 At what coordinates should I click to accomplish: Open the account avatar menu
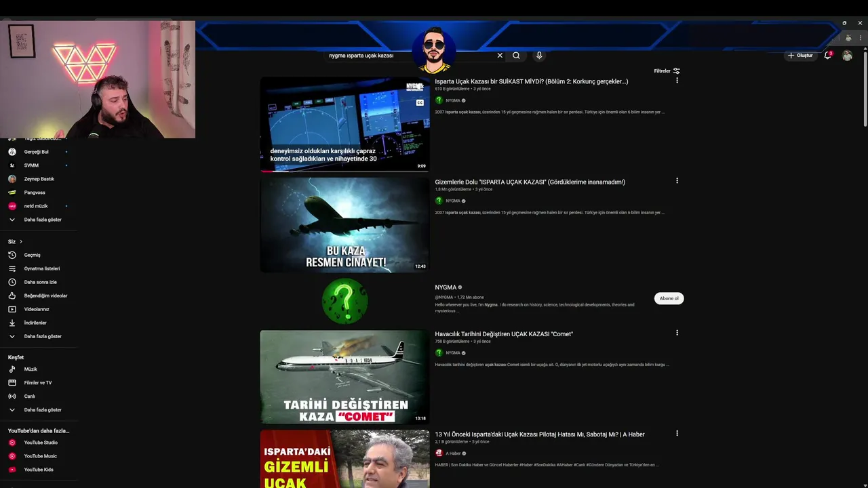[x=847, y=56]
